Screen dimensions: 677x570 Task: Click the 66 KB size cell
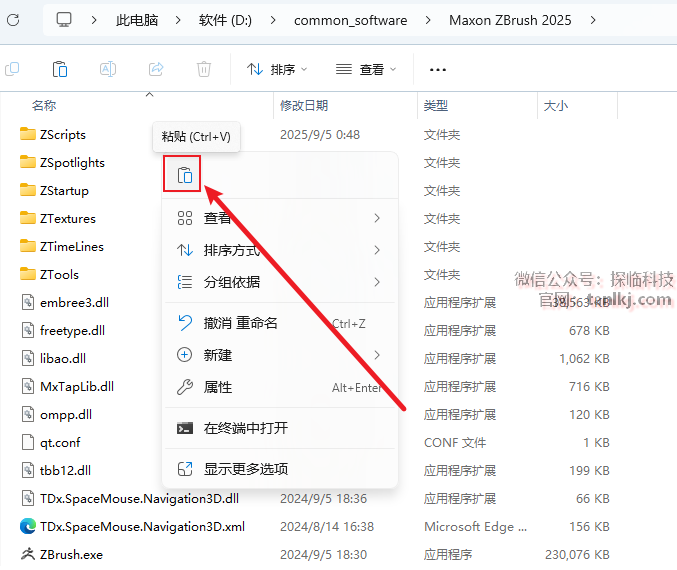[x=593, y=498]
